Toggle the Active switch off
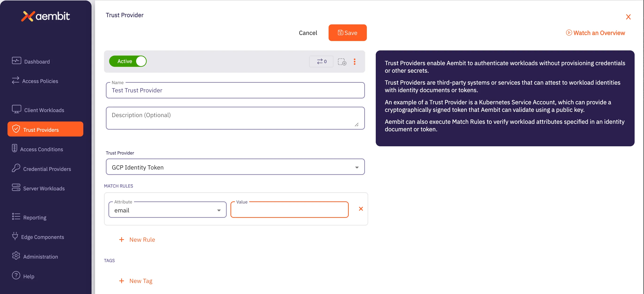644x294 pixels. tap(128, 61)
